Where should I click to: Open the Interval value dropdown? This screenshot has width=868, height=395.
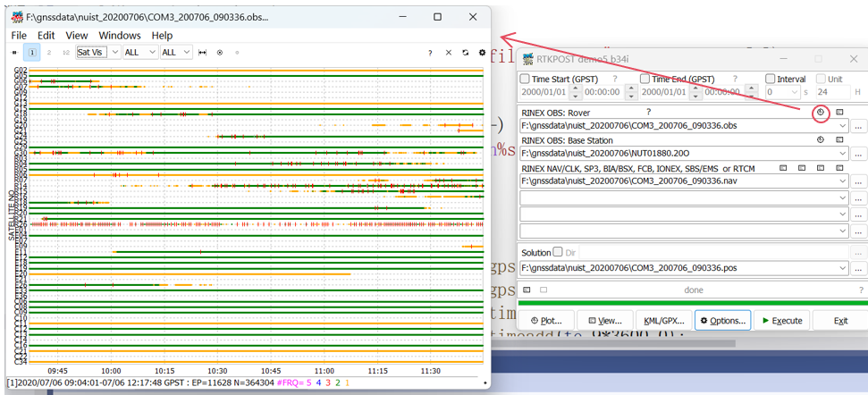[x=795, y=92]
